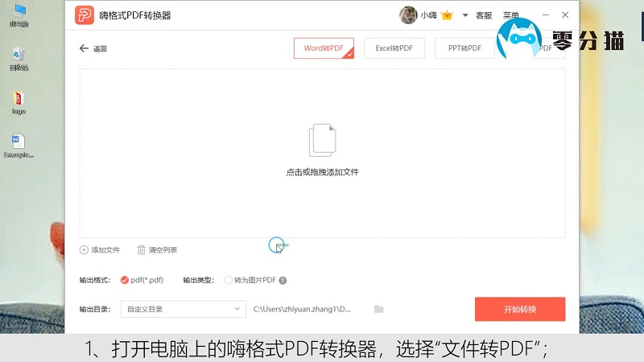
Task: Click the 开始转换 button
Action: 520,309
